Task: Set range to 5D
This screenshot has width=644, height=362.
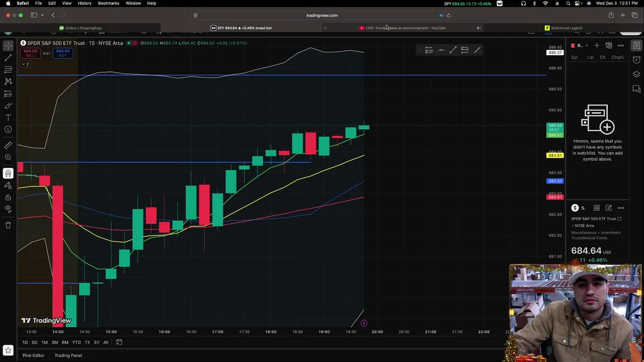Action: tap(34, 342)
